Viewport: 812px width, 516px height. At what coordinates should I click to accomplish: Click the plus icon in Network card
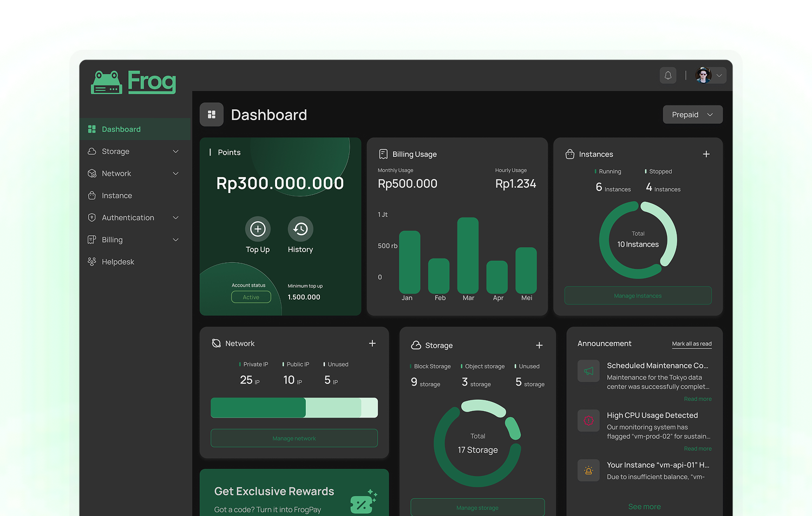tap(372, 343)
